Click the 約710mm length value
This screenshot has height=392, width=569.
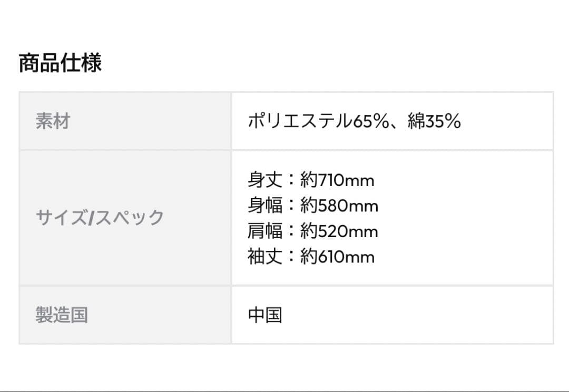tap(337, 180)
